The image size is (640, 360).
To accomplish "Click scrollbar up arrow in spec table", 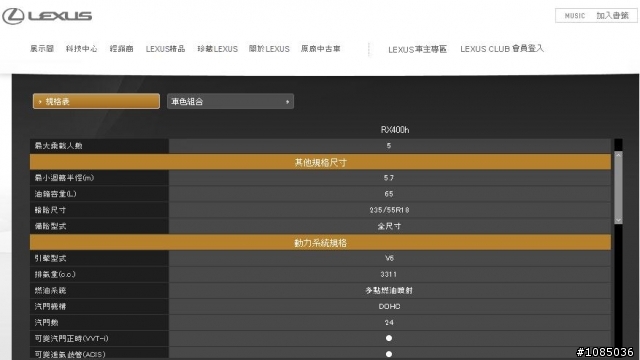I will [618, 156].
